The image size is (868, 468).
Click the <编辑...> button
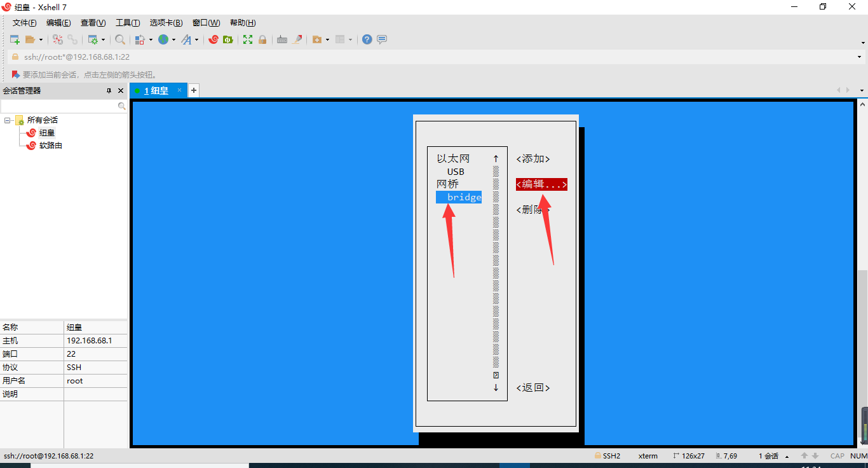click(541, 184)
